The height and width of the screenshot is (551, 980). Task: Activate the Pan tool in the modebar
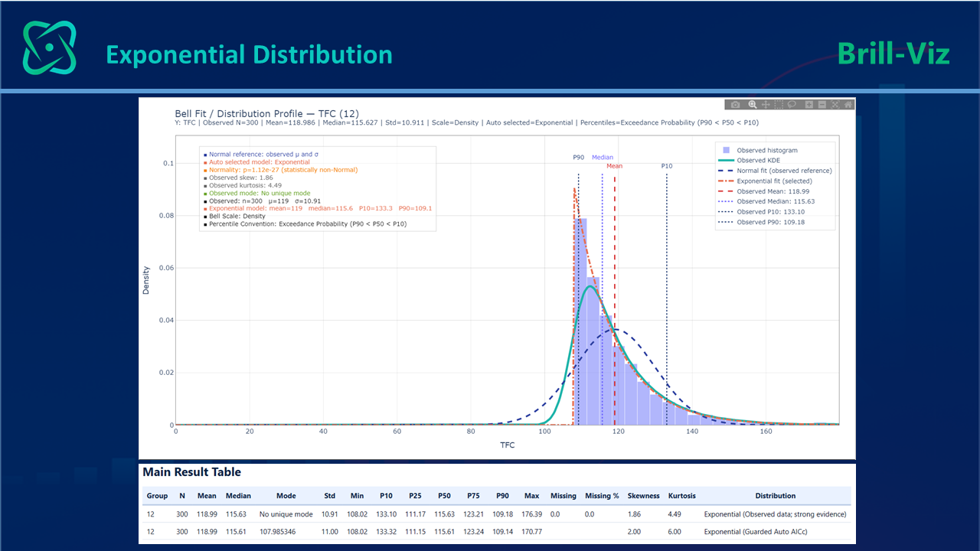(x=766, y=105)
